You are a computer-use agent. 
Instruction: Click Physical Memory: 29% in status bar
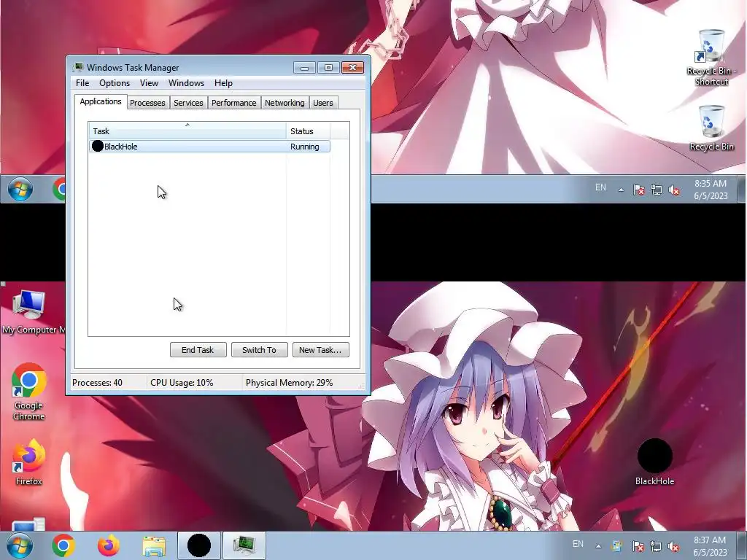[289, 382]
